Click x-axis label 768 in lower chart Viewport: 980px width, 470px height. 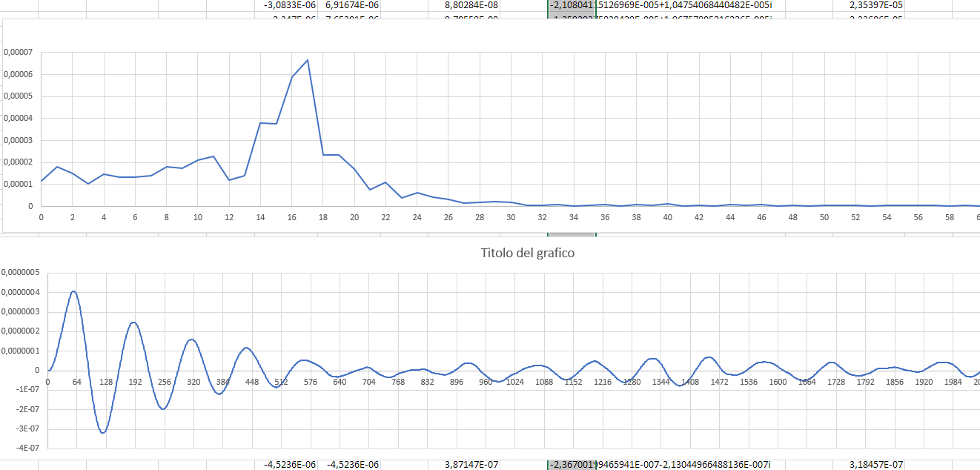pyautogui.click(x=398, y=381)
